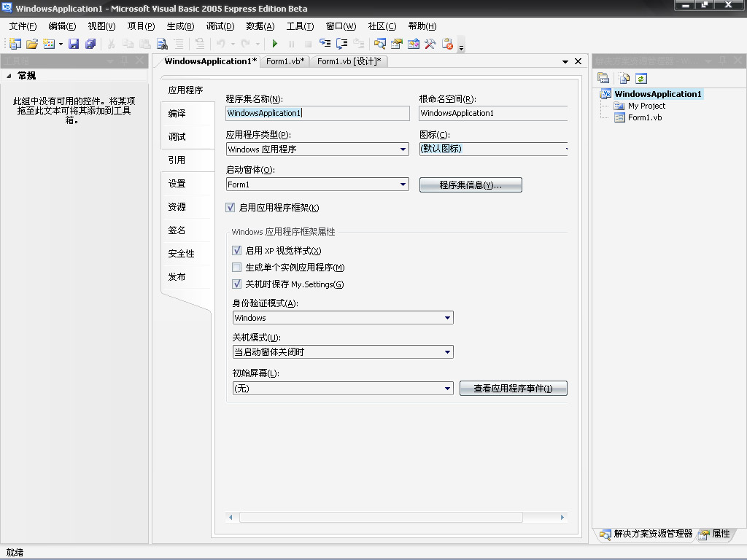The height and width of the screenshot is (560, 747).
Task: Toggle 启用 XP 视觉样式 checkbox
Action: 237,250
